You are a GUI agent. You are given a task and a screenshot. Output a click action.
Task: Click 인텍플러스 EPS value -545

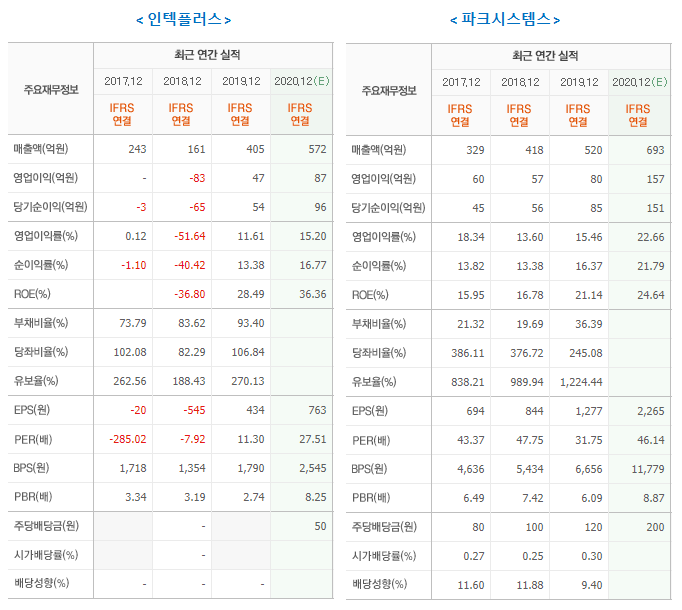tap(194, 410)
